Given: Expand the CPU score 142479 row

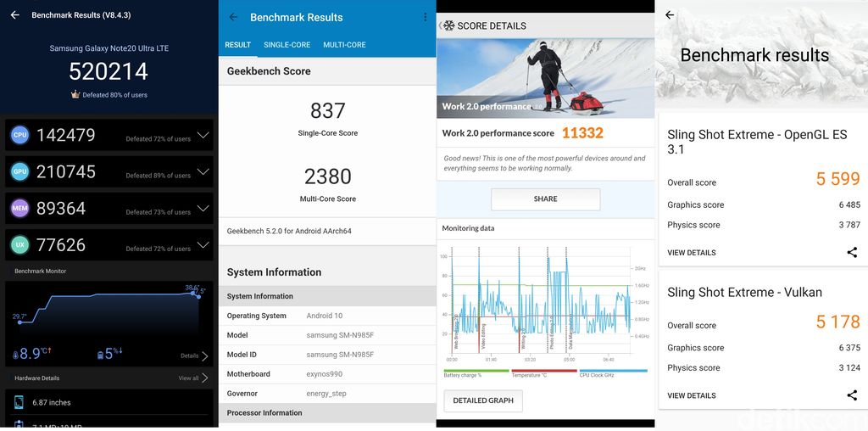Looking at the screenshot, I should click(x=109, y=135).
